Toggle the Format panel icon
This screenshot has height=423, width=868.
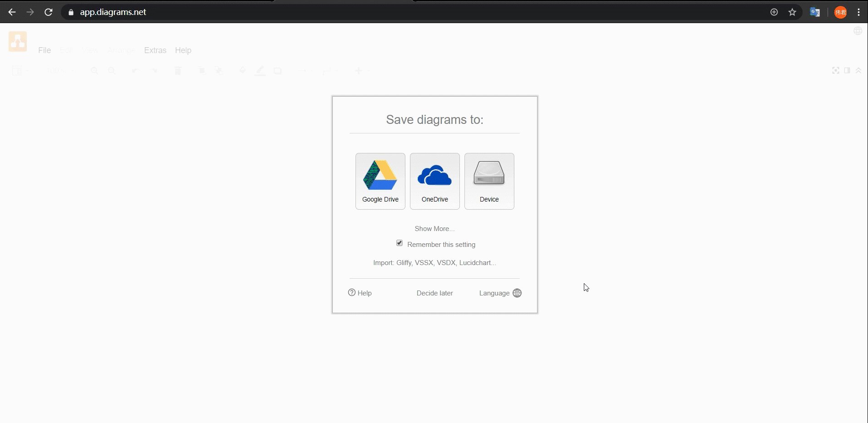coord(847,70)
